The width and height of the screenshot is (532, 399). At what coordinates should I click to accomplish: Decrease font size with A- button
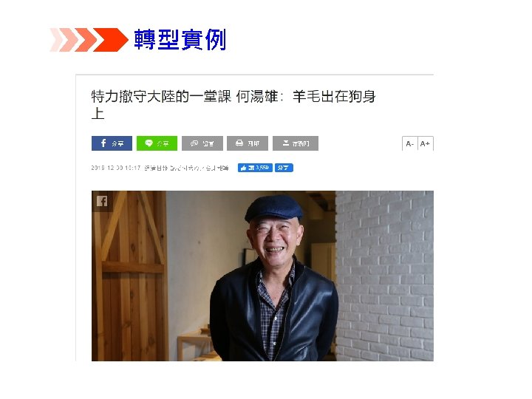(x=410, y=143)
